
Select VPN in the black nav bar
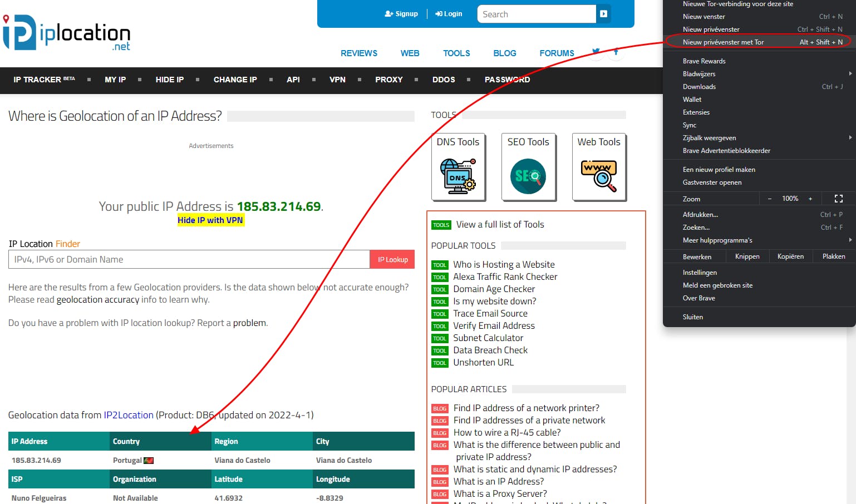click(337, 80)
